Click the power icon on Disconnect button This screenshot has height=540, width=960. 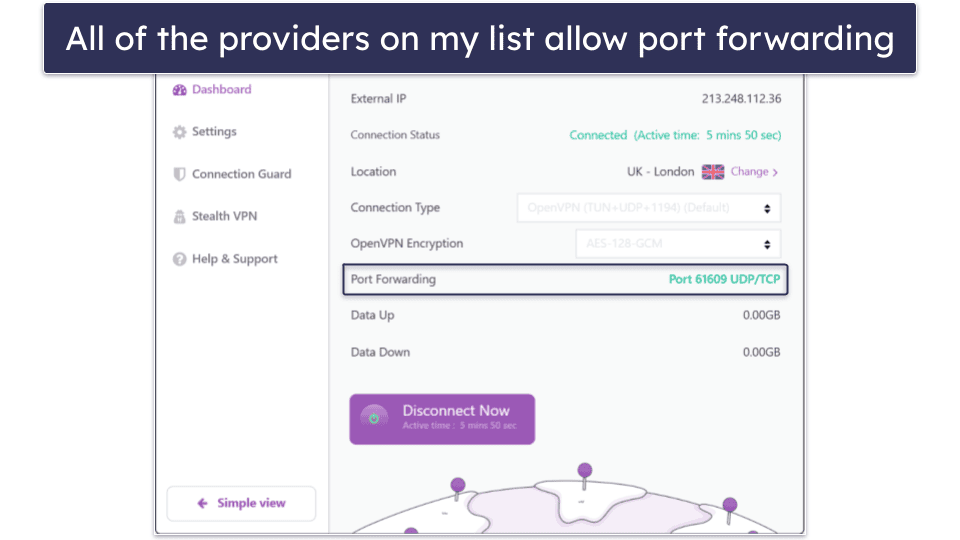point(374,418)
